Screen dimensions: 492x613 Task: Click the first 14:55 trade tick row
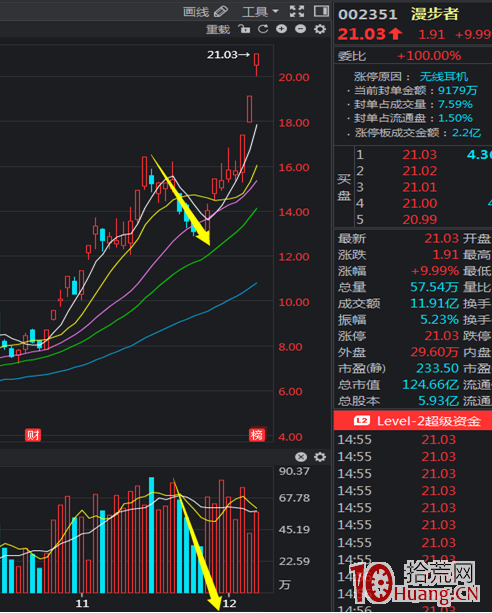[x=413, y=440]
